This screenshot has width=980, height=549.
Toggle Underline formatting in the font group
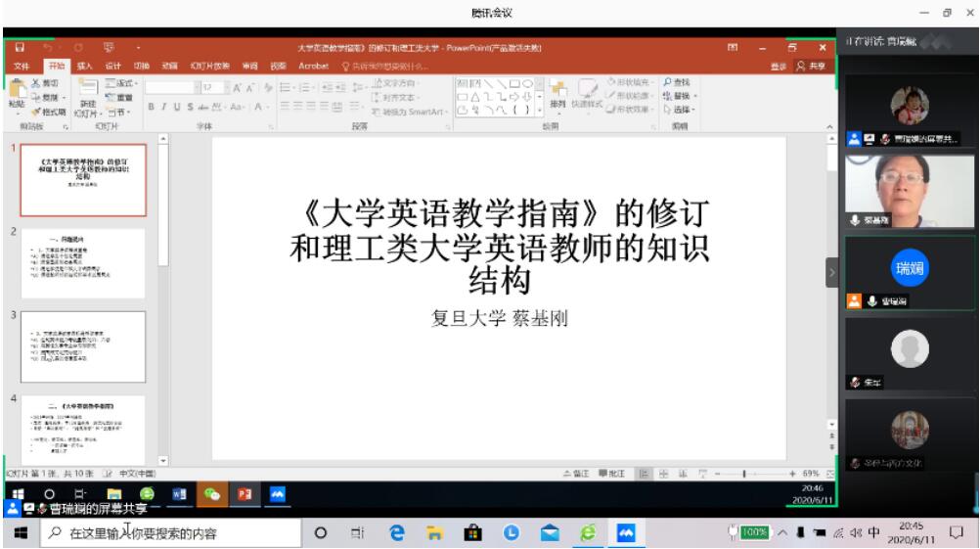click(176, 107)
